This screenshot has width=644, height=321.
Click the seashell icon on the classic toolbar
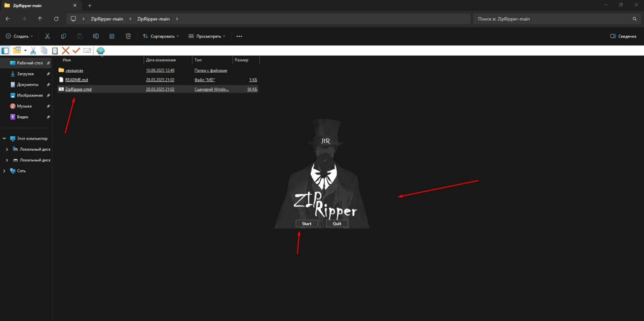(x=100, y=50)
